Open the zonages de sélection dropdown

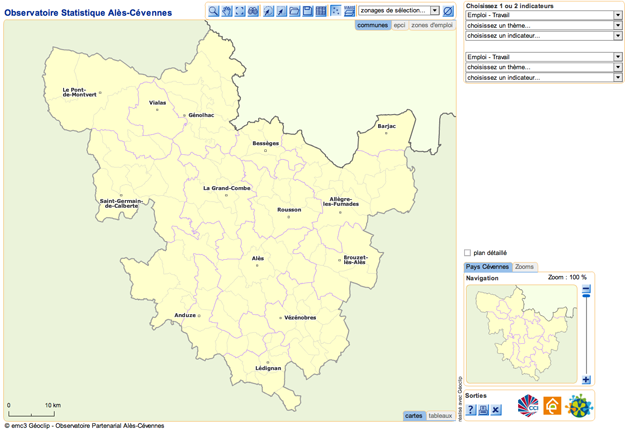pos(399,11)
